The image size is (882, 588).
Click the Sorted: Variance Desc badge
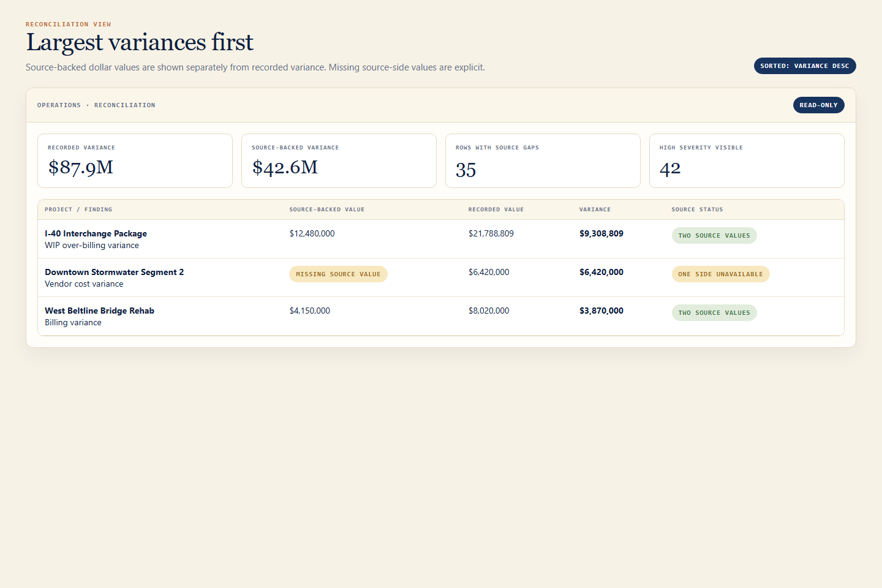click(805, 66)
